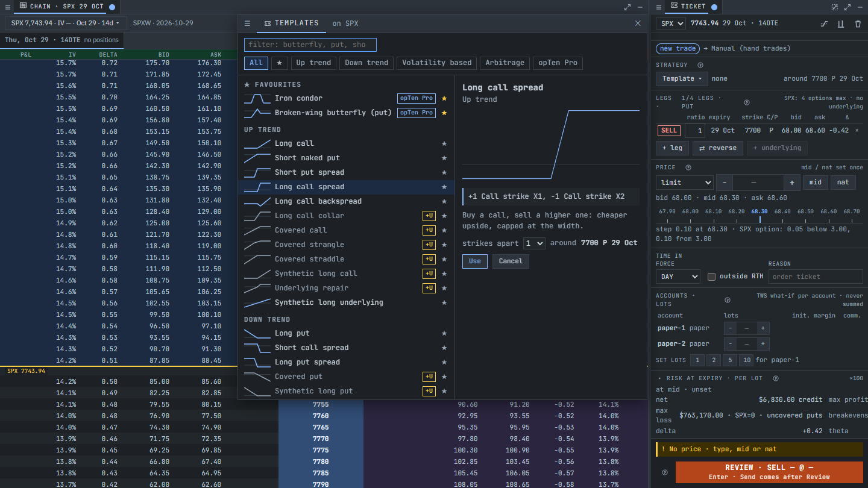Image resolution: width=868 pixels, height=488 pixels.
Task: Open the Chain panel hamburger menu
Action: coord(8,7)
